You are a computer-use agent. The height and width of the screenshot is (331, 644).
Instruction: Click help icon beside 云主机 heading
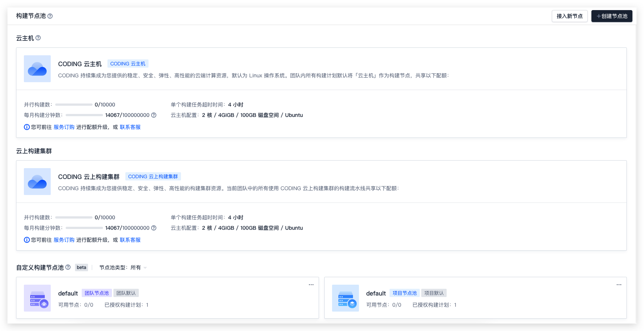click(x=38, y=38)
